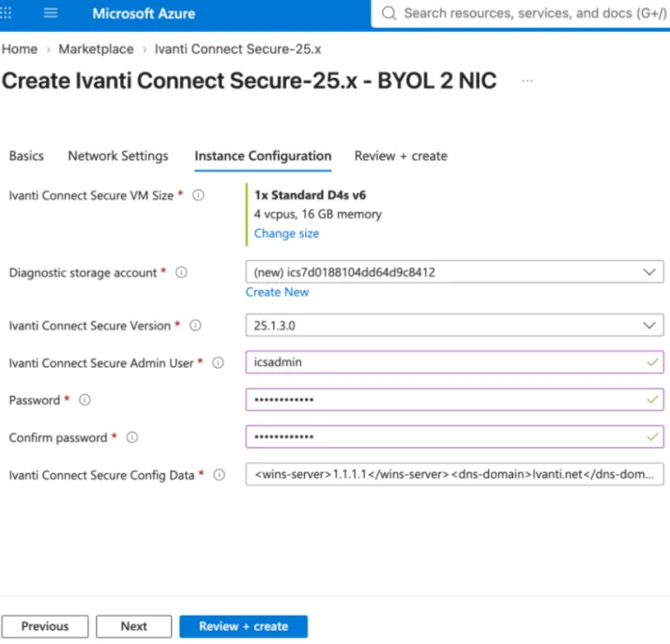The image size is (670, 644).
Task: Focus the Config Data input field
Action: click(454, 474)
